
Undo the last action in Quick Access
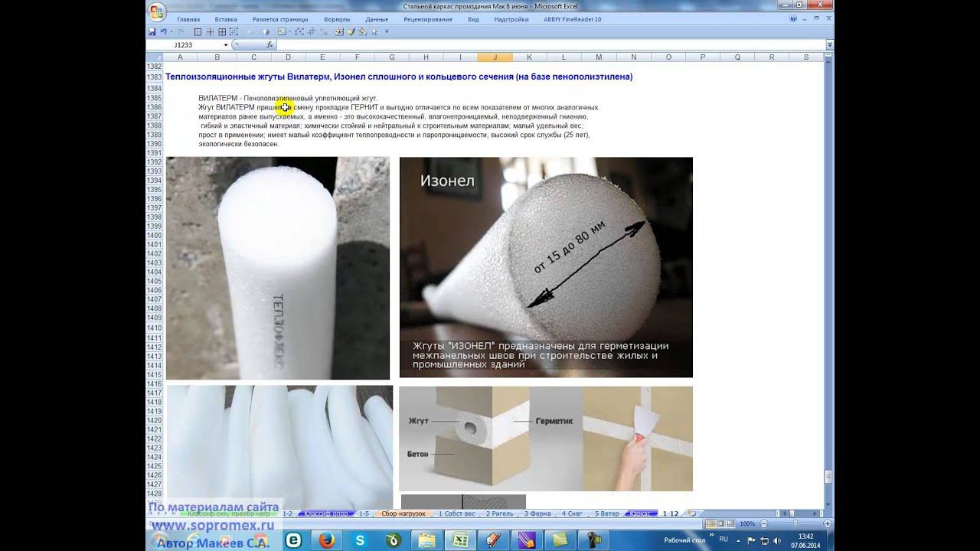point(163,31)
